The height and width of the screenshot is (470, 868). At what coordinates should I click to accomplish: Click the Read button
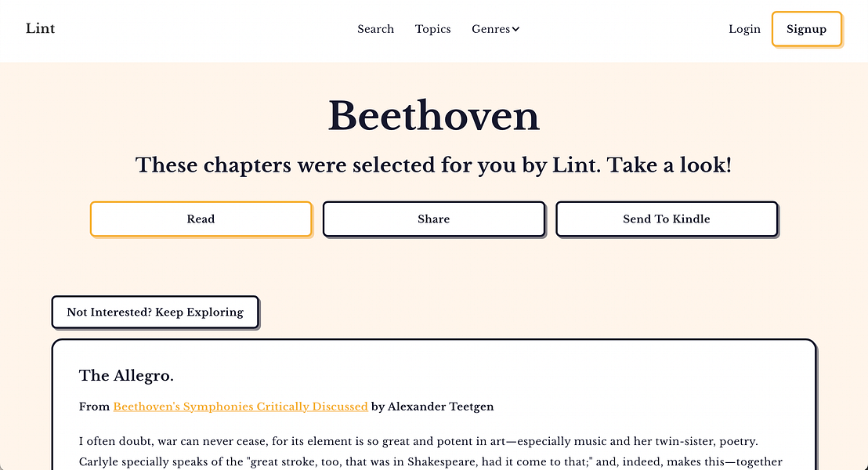coord(201,219)
